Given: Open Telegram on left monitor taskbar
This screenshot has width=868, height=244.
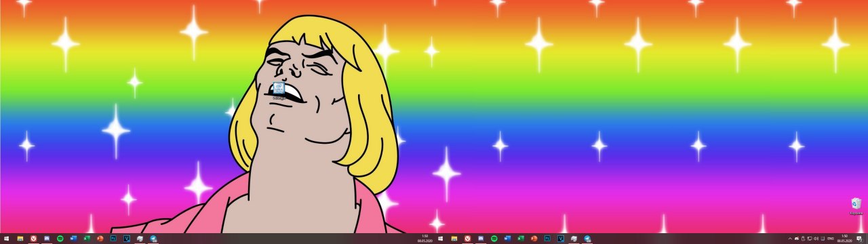Looking at the screenshot, I should [153, 239].
